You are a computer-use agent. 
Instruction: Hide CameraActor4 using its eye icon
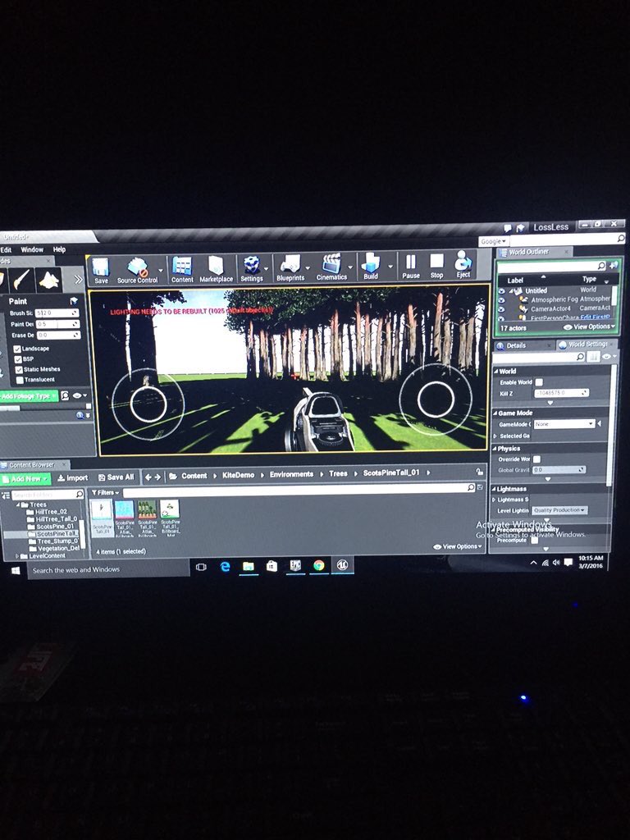502,309
